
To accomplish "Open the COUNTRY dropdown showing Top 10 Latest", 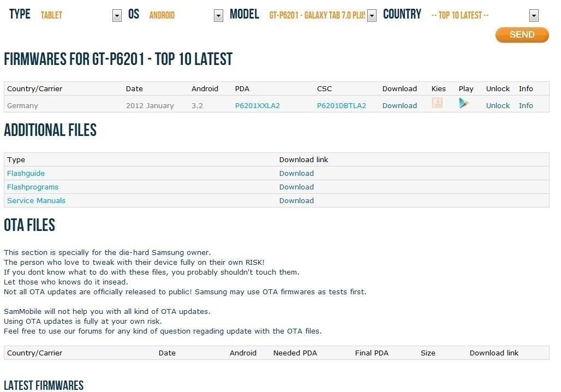I will click(x=534, y=15).
